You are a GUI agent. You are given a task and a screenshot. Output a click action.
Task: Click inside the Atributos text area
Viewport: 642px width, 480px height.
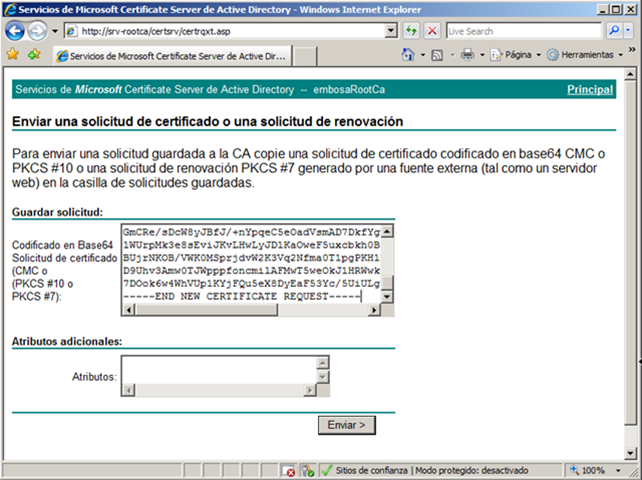(x=218, y=376)
